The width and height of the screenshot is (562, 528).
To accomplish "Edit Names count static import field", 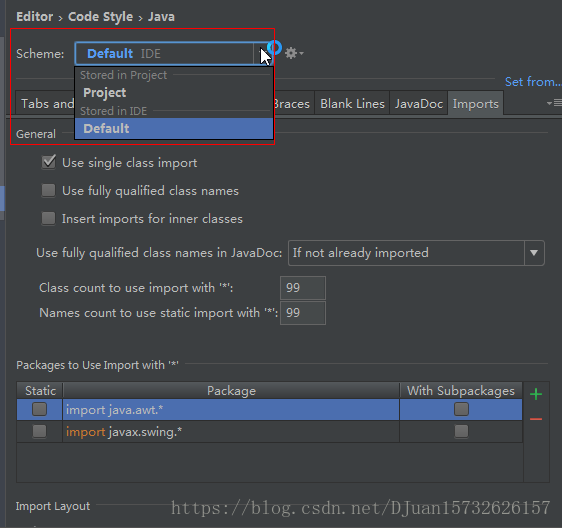I will click(303, 313).
